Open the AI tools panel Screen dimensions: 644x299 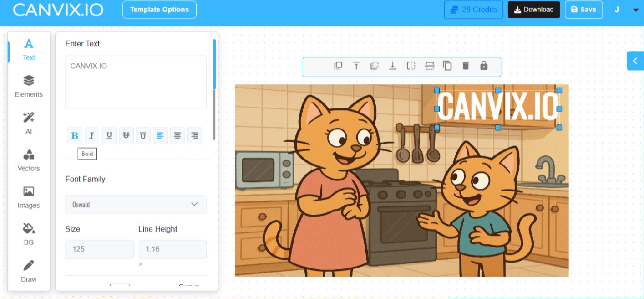(x=29, y=123)
